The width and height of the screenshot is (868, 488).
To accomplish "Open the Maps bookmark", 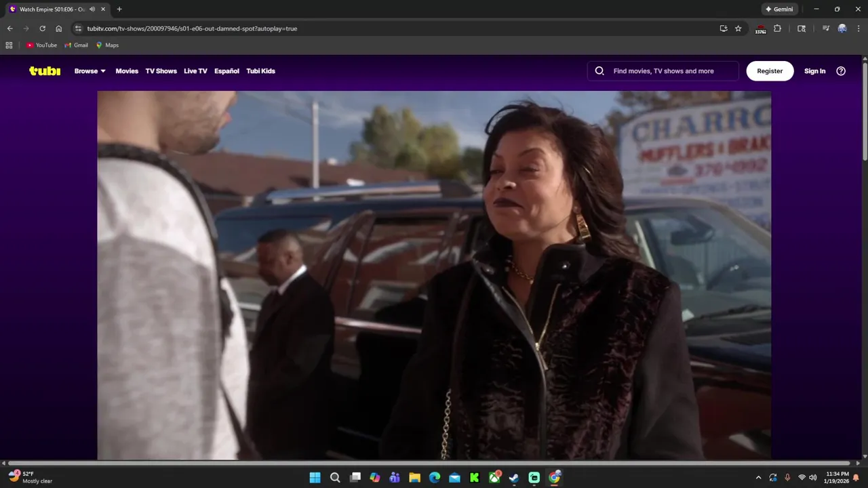I will click(x=107, y=45).
